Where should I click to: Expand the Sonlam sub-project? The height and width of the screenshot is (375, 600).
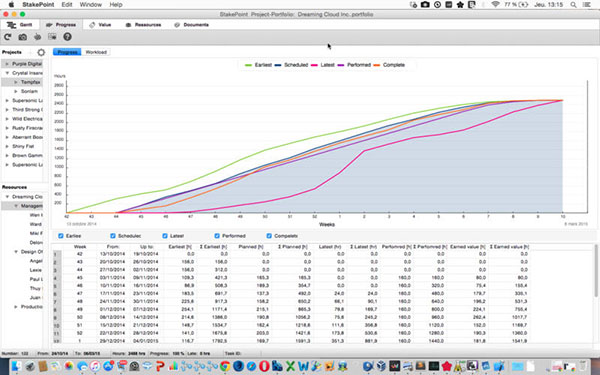click(x=16, y=91)
